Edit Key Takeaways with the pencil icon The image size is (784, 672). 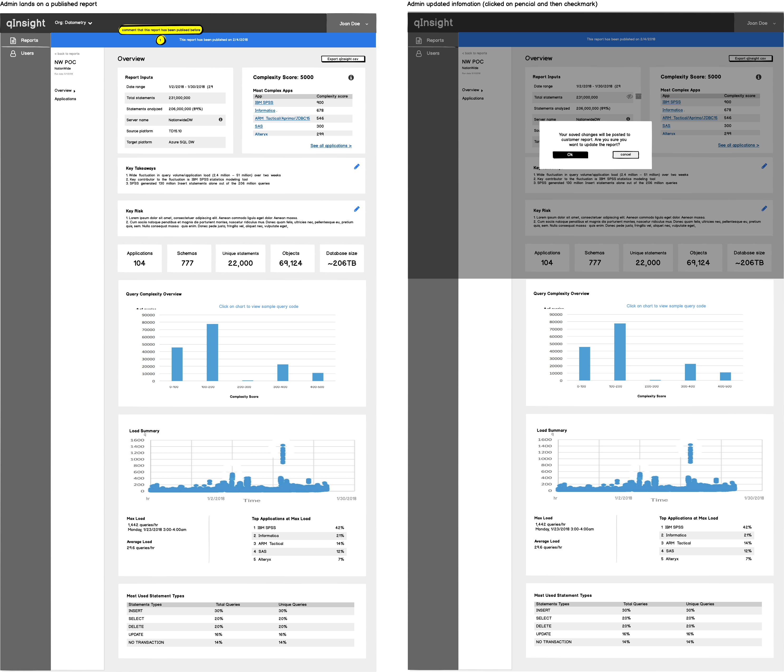pos(356,167)
